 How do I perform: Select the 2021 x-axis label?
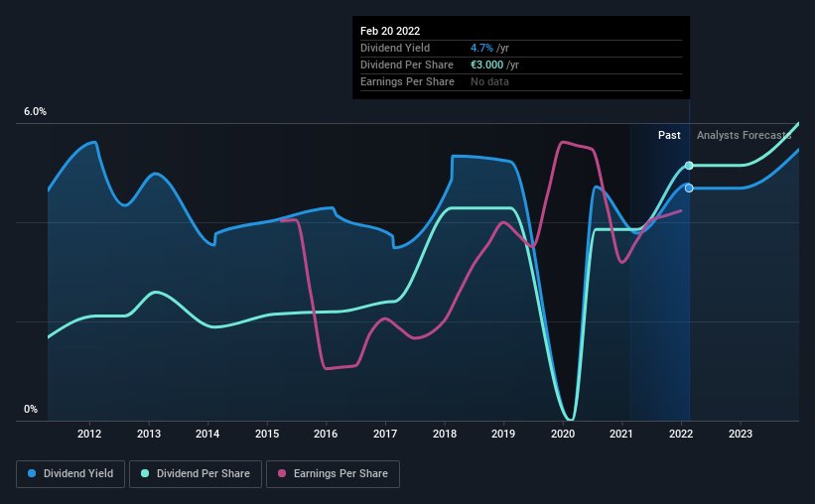621,434
